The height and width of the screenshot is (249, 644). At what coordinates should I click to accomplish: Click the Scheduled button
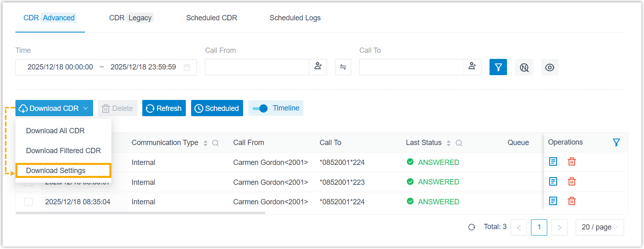(x=217, y=108)
